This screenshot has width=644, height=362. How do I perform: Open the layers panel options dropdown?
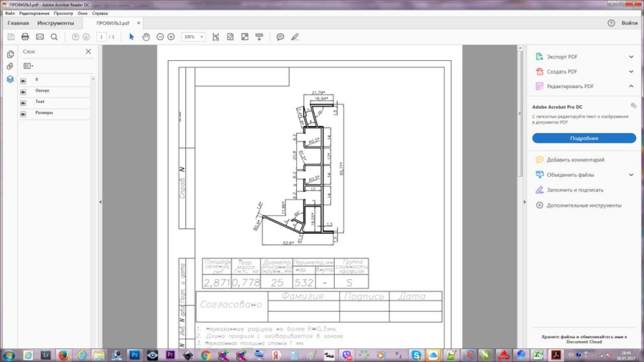click(28, 65)
